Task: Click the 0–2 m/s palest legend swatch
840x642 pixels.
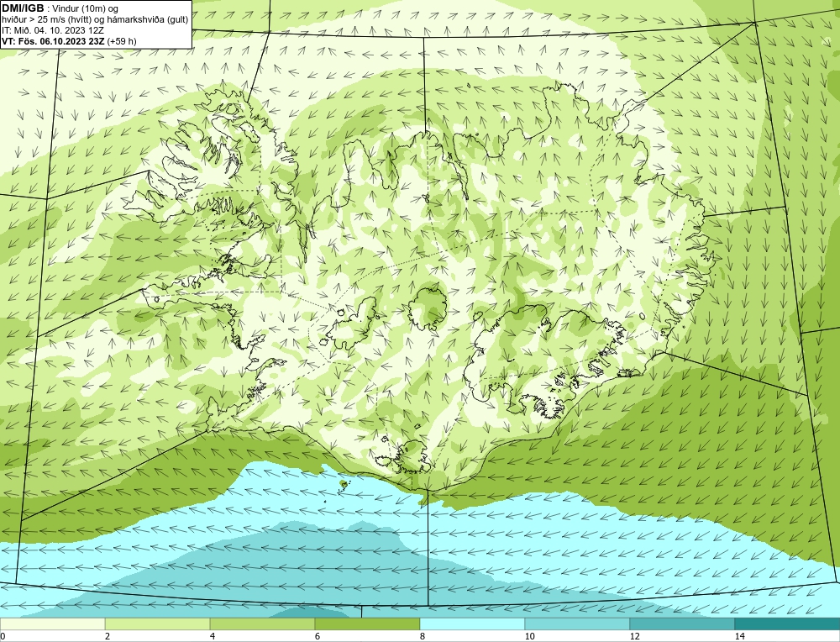Action: point(52,624)
